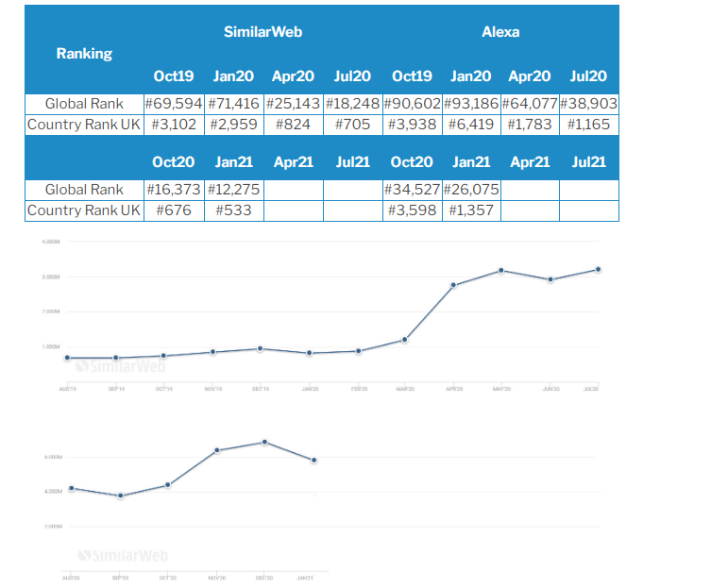Select the #25,143 global rank cell

pyautogui.click(x=293, y=104)
